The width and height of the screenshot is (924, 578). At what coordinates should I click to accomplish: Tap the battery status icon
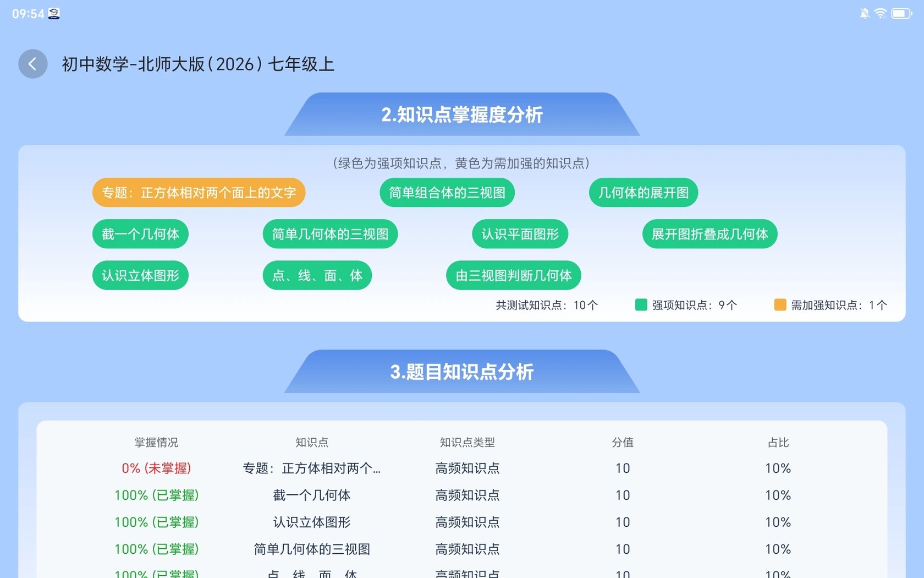click(901, 13)
